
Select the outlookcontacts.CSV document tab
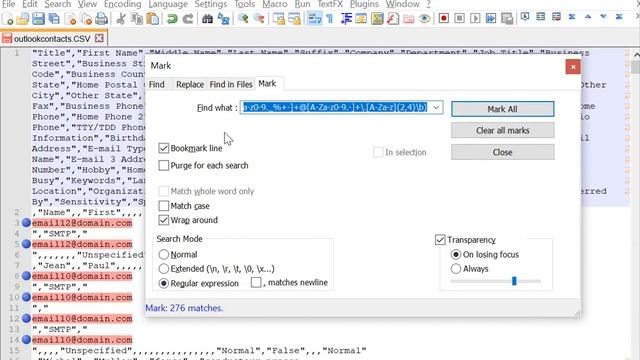pos(52,39)
